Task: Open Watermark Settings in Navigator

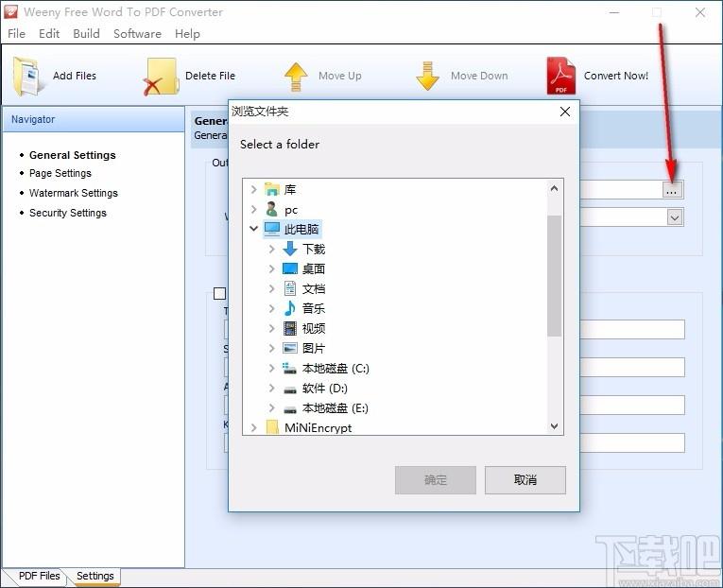Action: pos(74,193)
